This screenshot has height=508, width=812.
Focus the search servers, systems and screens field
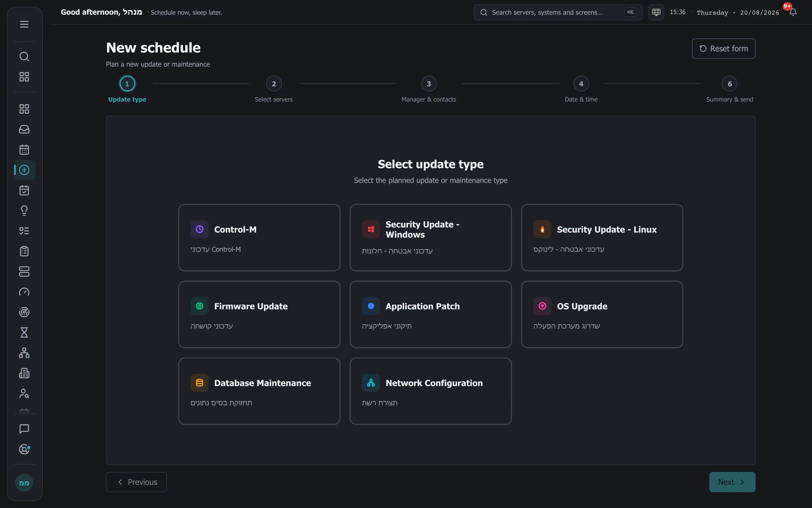pos(558,12)
